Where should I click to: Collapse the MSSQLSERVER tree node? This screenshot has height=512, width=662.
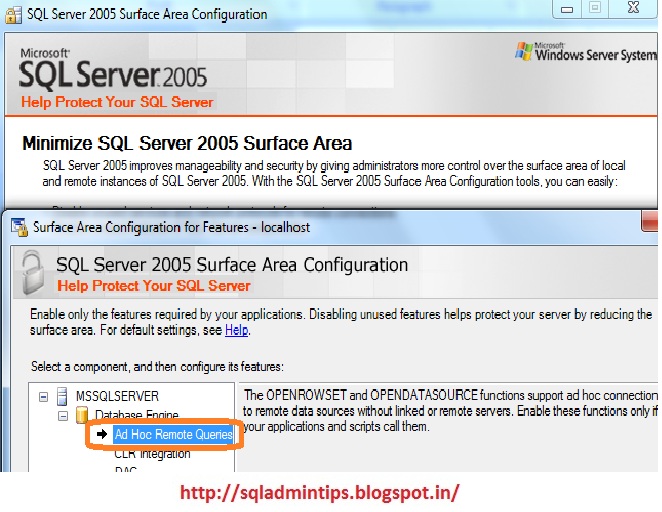(x=43, y=397)
